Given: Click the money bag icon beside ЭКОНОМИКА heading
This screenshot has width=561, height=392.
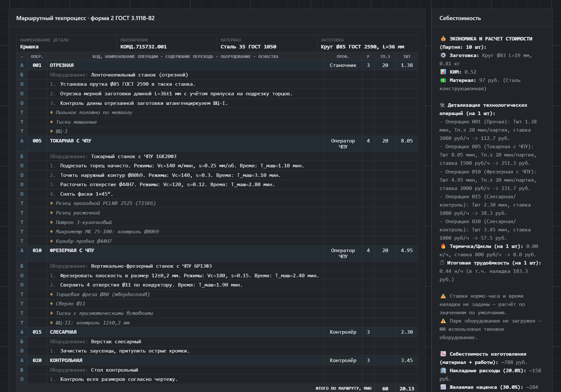Looking at the screenshot, I should coord(443,39).
